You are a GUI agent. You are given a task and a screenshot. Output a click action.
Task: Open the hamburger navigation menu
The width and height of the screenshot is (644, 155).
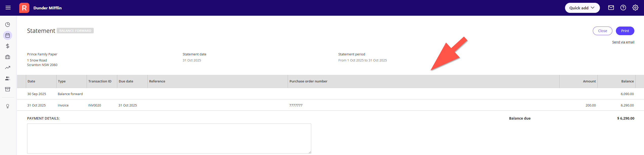[8, 8]
